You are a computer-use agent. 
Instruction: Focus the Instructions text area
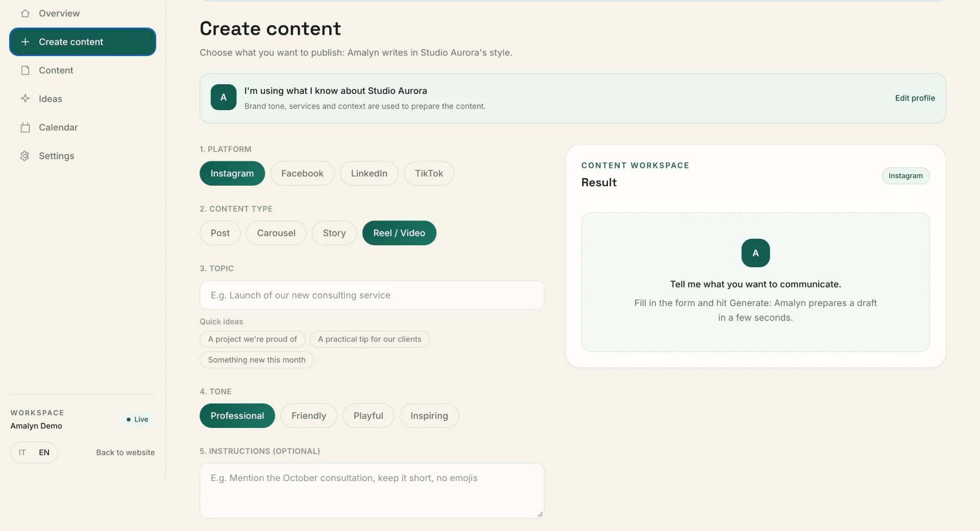372,491
